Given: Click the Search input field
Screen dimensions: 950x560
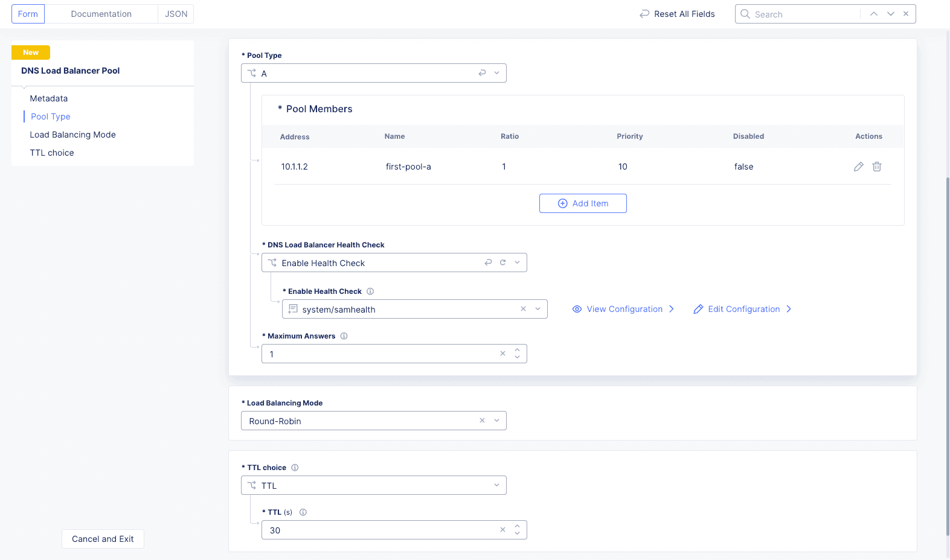Looking at the screenshot, I should point(803,14).
